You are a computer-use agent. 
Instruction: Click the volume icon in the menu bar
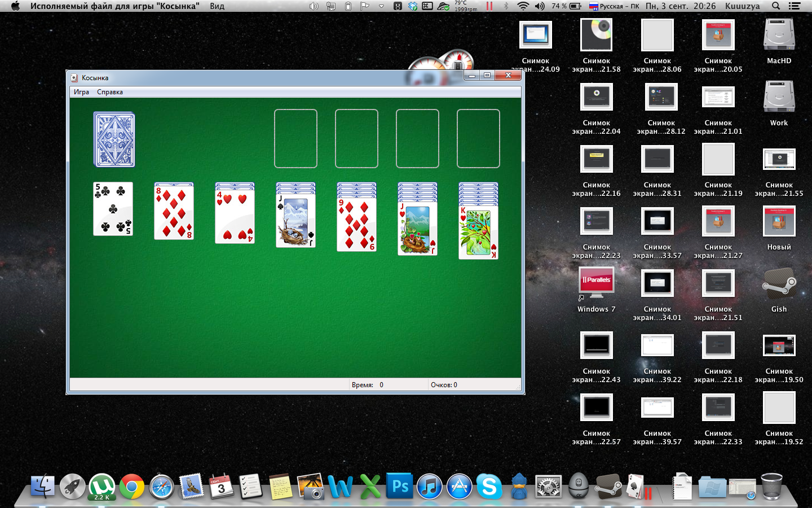540,6
